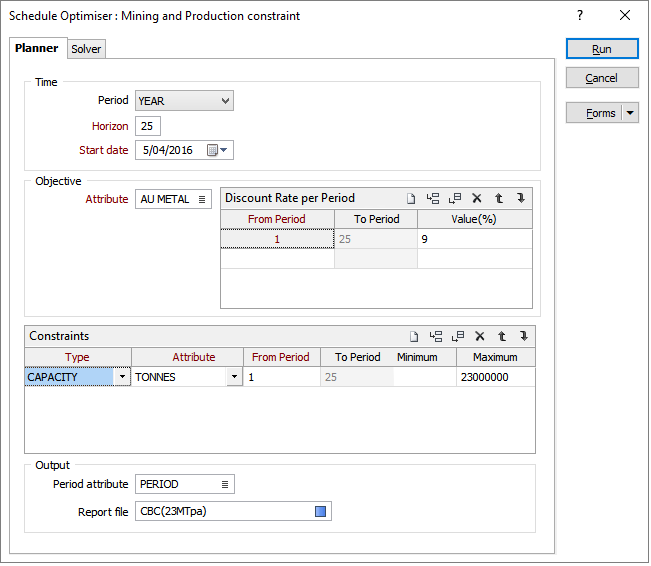Screen dimensions: 651x566
Task: Select the Planner tab
Action: (37, 48)
